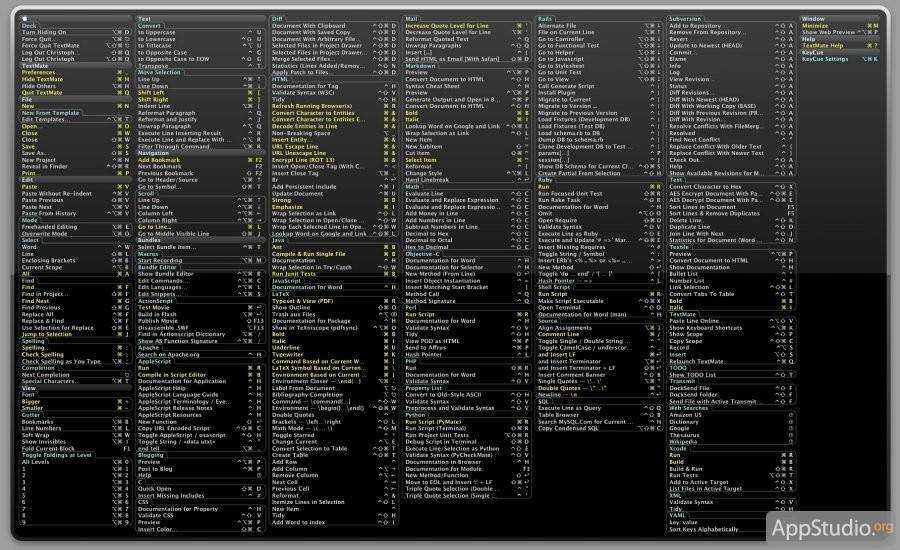Open Show Bundle Editor entry
The image size is (900, 550).
[165, 274]
